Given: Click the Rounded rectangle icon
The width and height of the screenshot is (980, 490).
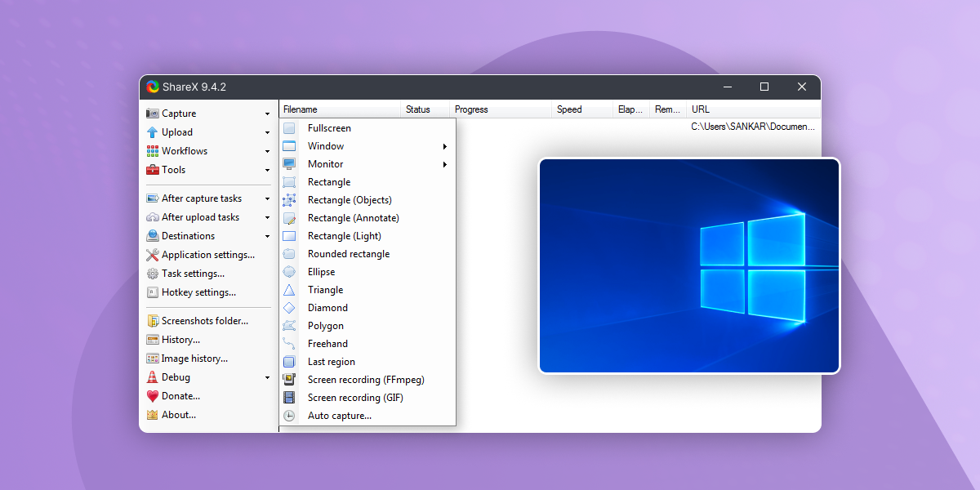Looking at the screenshot, I should click(x=289, y=254).
